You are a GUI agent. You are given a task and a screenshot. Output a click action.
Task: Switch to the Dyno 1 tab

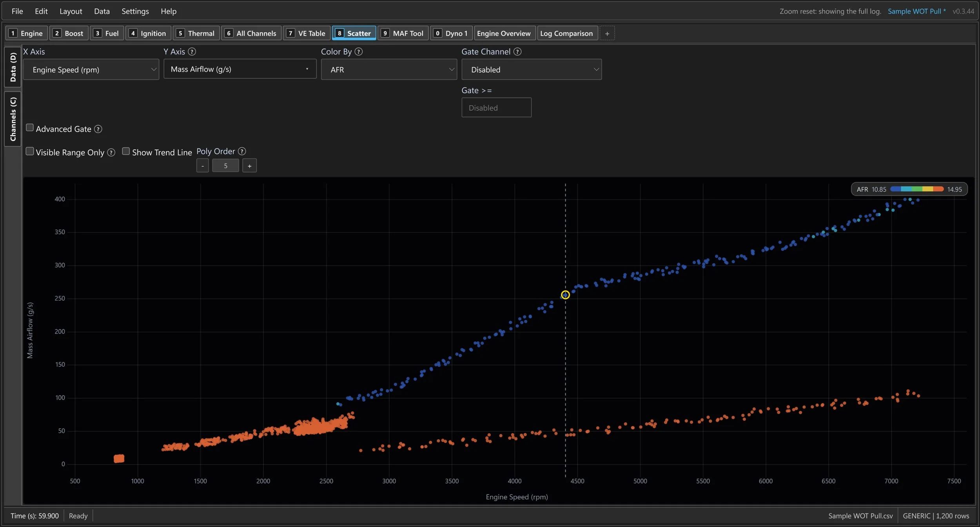tap(451, 33)
